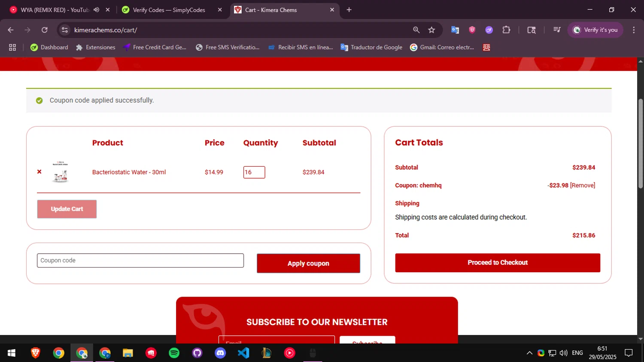The image size is (644, 362).
Task: Open Visual Studio Code from taskbar
Action: tap(243, 353)
